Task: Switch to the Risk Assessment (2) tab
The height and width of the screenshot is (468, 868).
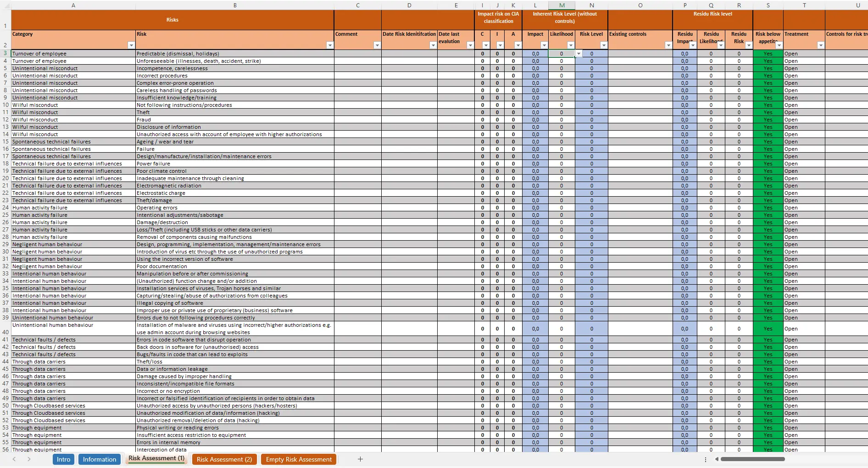Action: pyautogui.click(x=224, y=459)
